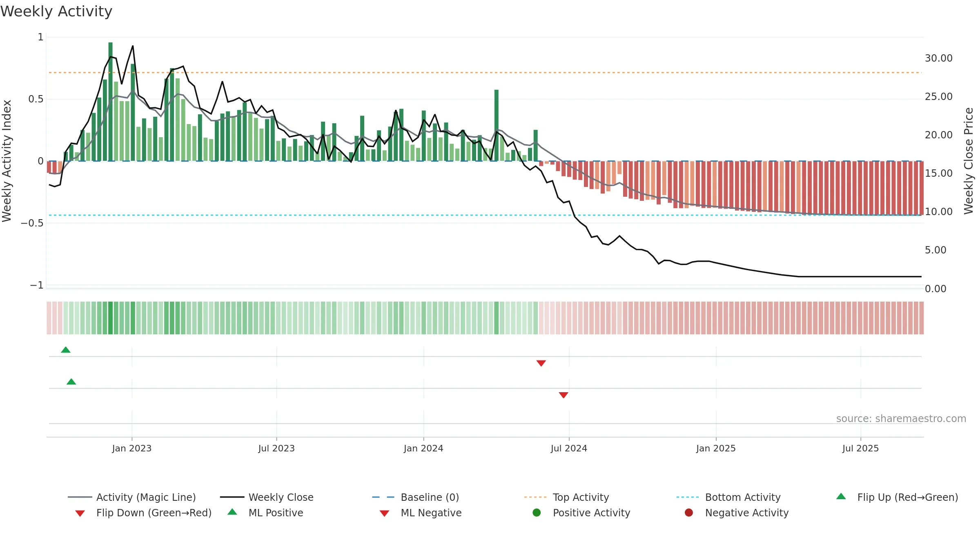Image resolution: width=980 pixels, height=551 pixels.
Task: Click the red ML negative marker near Jul 2024
Action: (x=563, y=395)
